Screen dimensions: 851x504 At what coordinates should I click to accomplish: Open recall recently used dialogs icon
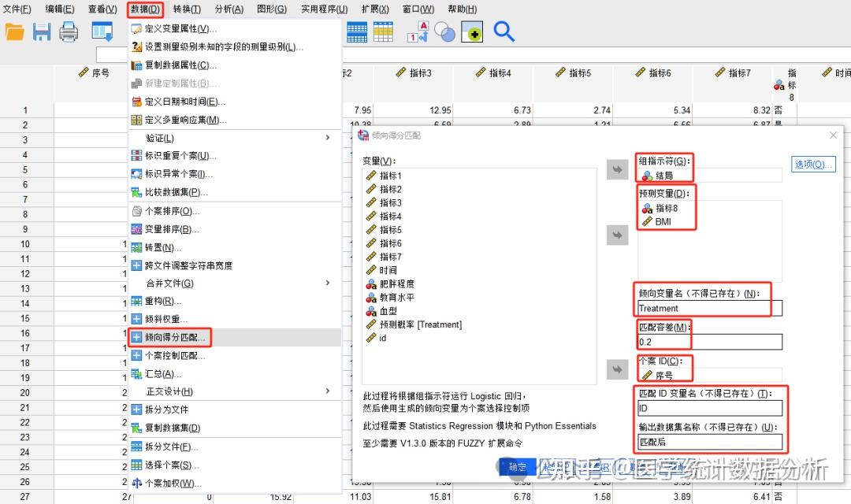point(103,33)
